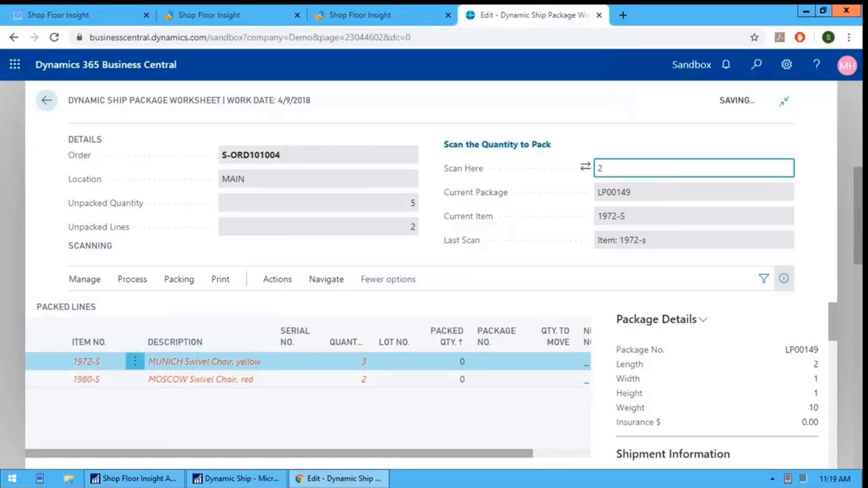Click the fullscreen expand icon top right

tap(783, 100)
